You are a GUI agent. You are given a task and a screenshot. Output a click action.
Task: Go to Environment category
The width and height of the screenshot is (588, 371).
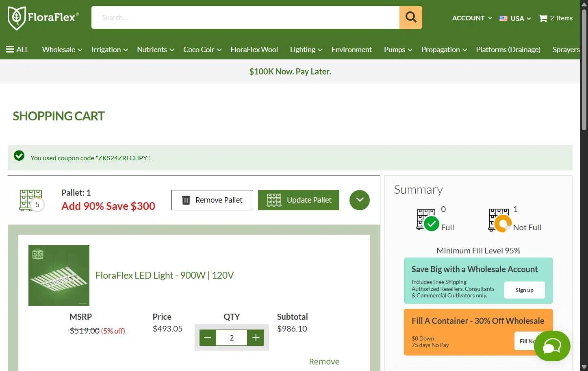click(x=351, y=50)
